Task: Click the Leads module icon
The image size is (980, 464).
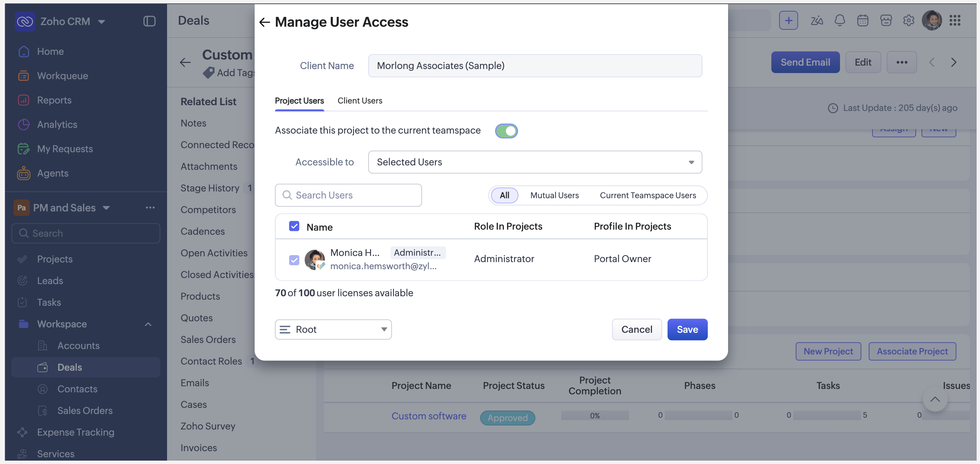Action: pos(22,281)
